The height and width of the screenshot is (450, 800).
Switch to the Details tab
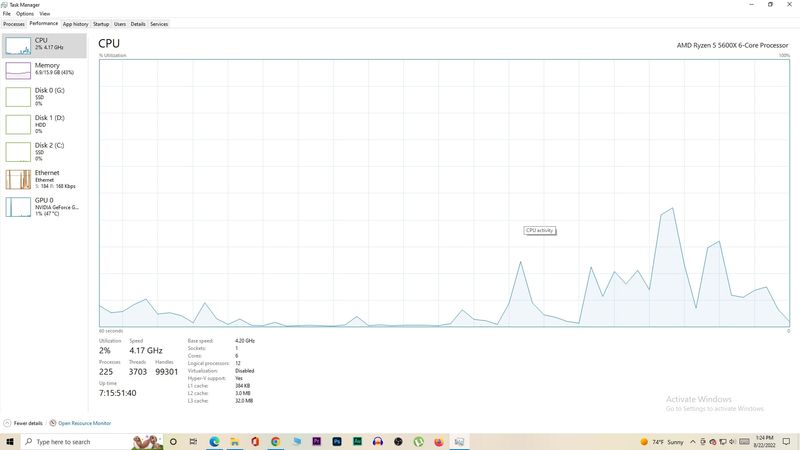[138, 24]
